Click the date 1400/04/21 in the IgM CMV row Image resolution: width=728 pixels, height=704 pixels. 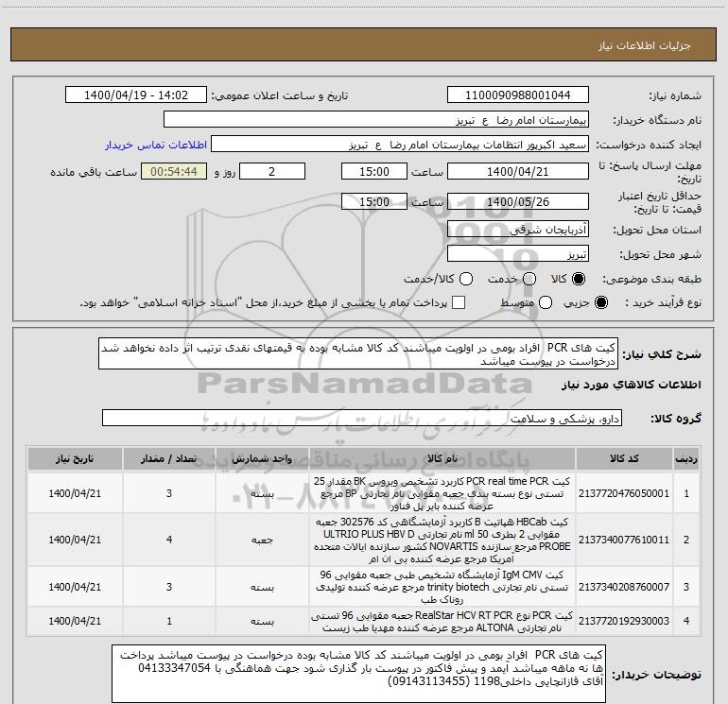point(75,587)
